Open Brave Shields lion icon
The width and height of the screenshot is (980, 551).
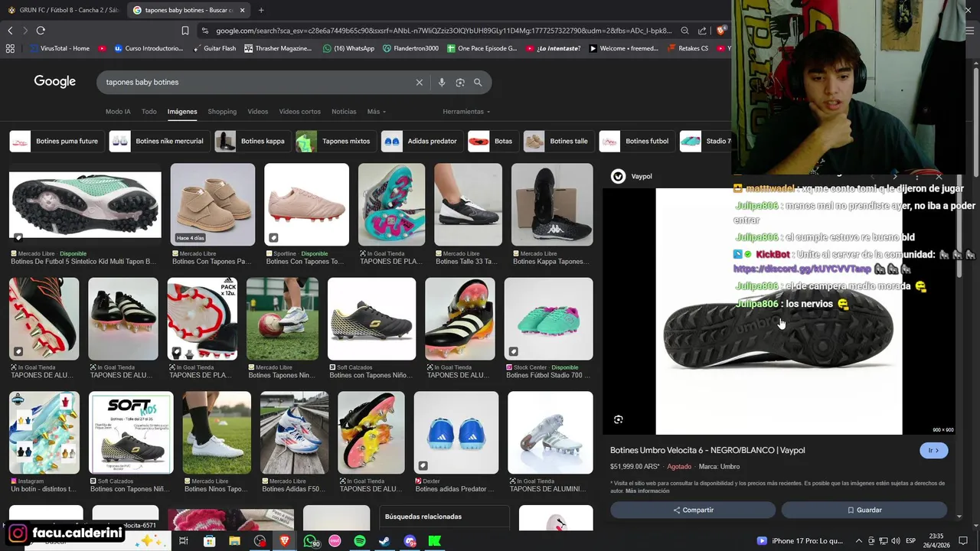click(x=720, y=31)
